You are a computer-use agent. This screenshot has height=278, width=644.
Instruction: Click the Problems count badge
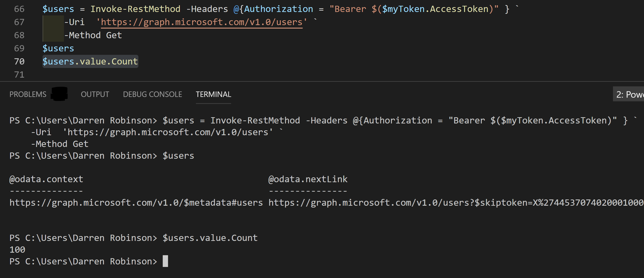(59, 94)
